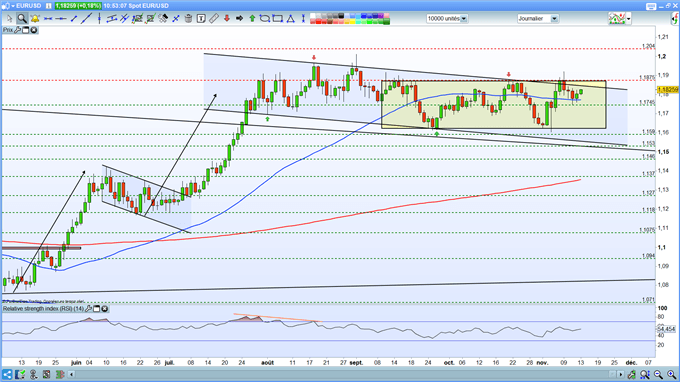Open the EURUSD window menu arrow
Image resolution: width=680 pixels, height=382 pixels.
(13, 6)
